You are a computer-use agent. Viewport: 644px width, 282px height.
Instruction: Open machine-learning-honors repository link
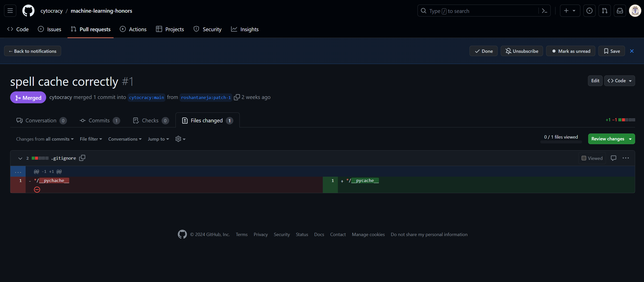[101, 11]
